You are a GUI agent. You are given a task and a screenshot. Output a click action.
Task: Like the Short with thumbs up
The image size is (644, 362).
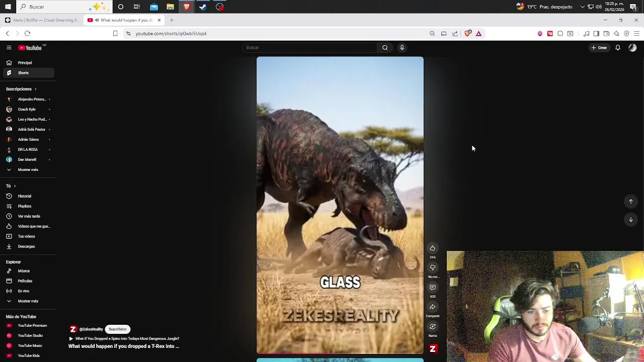pos(432,248)
